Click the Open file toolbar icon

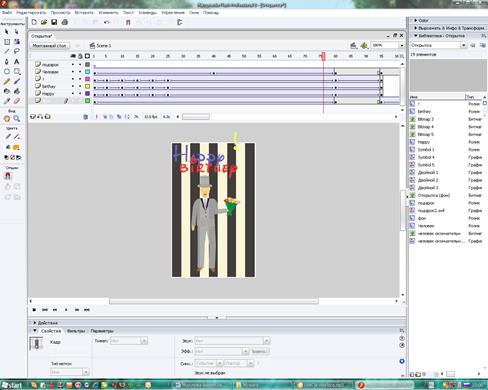[x=44, y=22]
